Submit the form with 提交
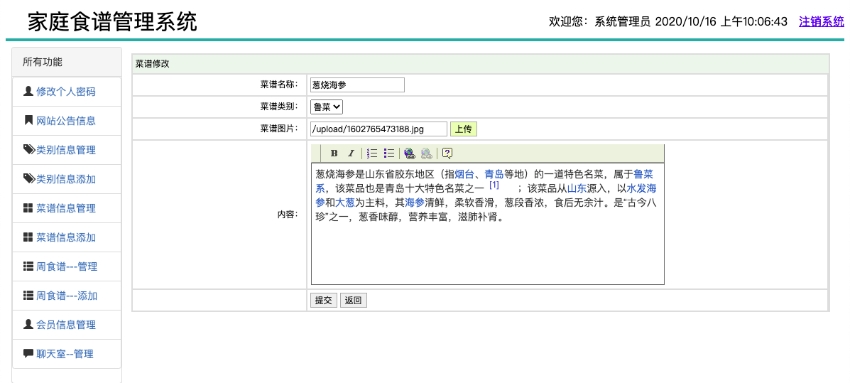 pos(324,300)
